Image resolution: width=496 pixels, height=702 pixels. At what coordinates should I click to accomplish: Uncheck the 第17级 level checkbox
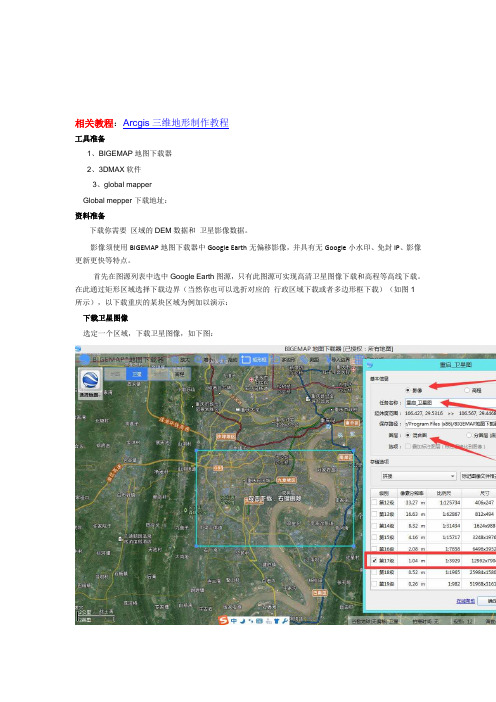[x=375, y=561]
